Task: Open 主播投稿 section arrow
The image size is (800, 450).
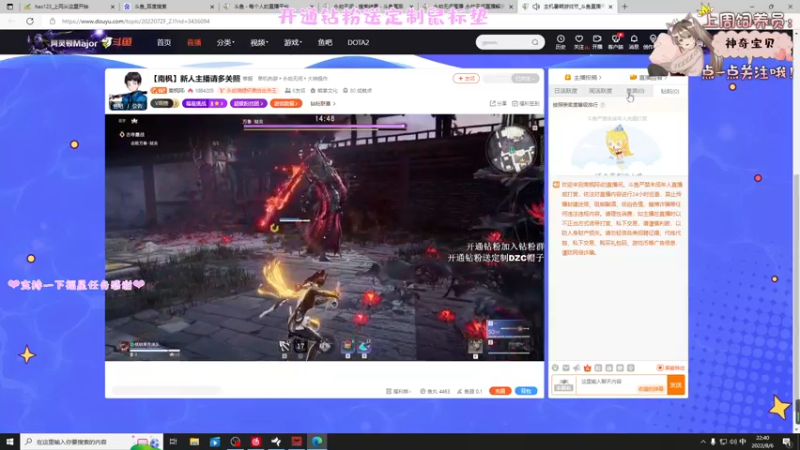Action: (583, 78)
